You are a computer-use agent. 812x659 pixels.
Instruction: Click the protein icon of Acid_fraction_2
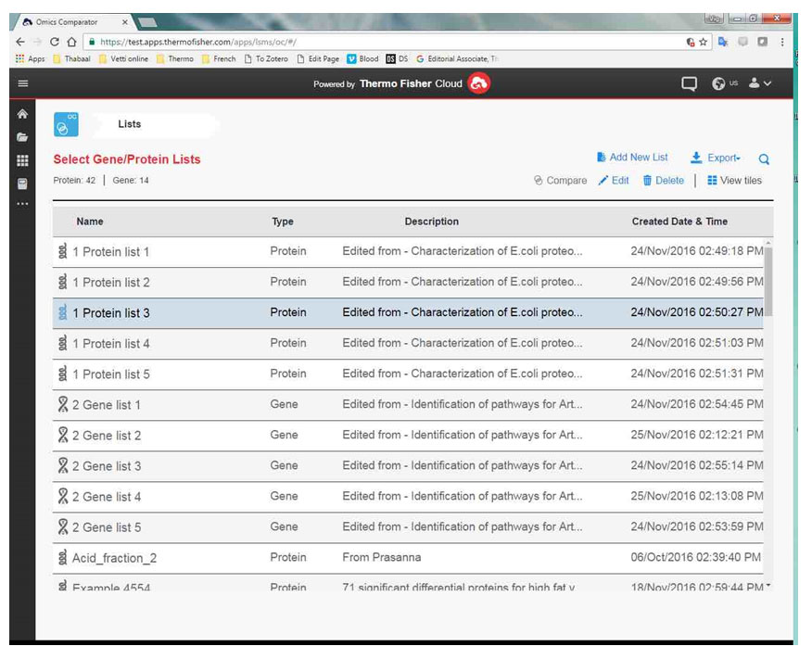click(x=63, y=557)
